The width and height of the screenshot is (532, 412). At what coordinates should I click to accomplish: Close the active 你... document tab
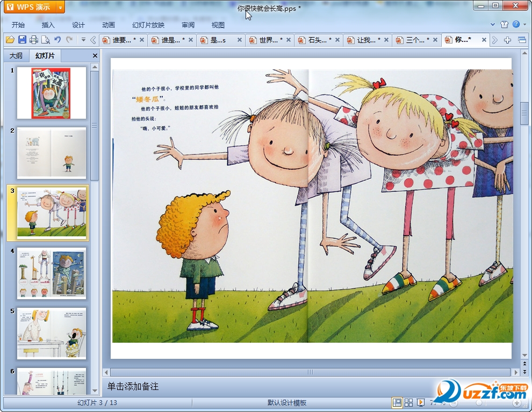click(484, 40)
